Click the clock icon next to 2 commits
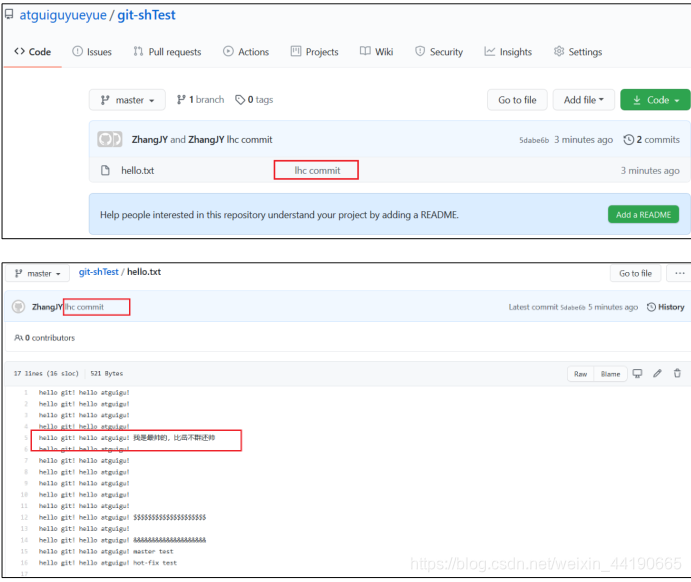The width and height of the screenshot is (691, 582). [x=628, y=140]
